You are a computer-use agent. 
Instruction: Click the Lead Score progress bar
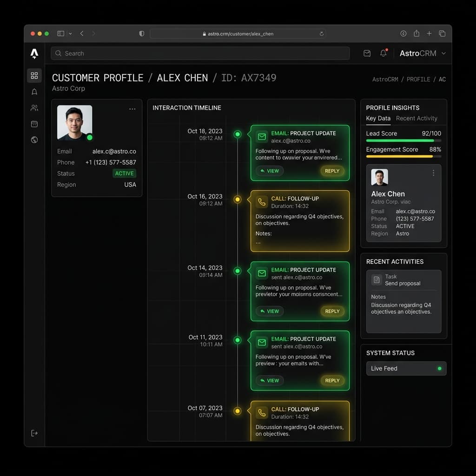pyautogui.click(x=403, y=140)
